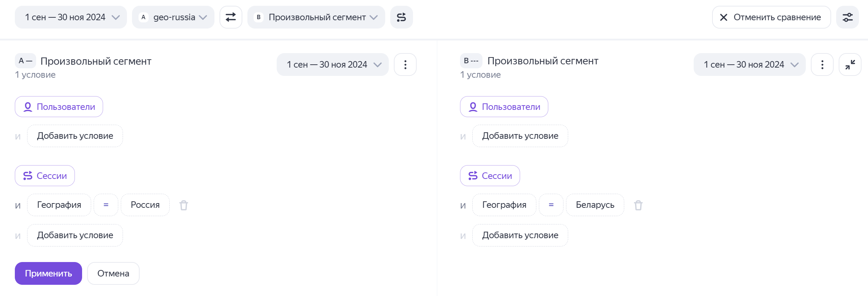Open the top-bar date range dropdown

coord(71,17)
